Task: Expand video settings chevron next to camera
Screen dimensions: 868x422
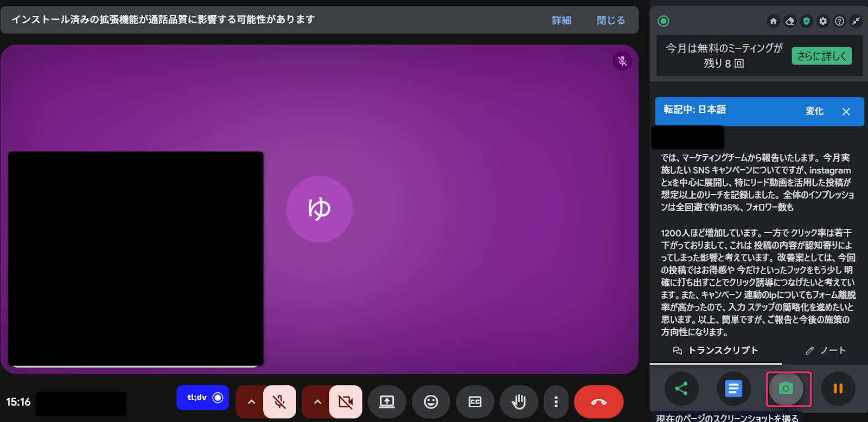Action: click(x=317, y=402)
